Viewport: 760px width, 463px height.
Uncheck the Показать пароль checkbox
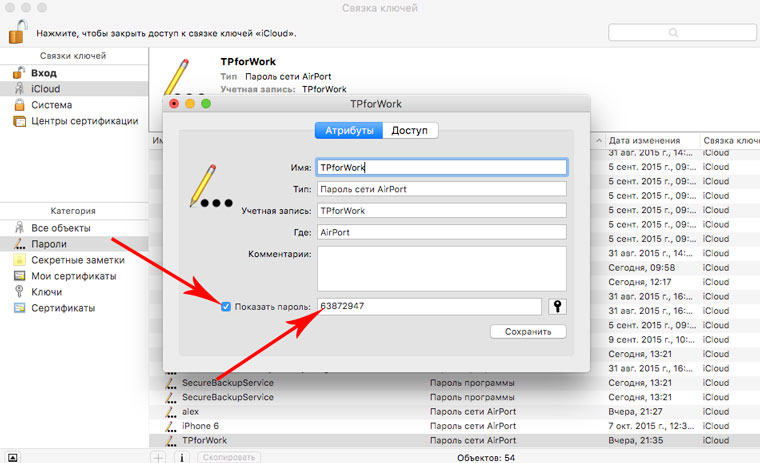(x=226, y=306)
